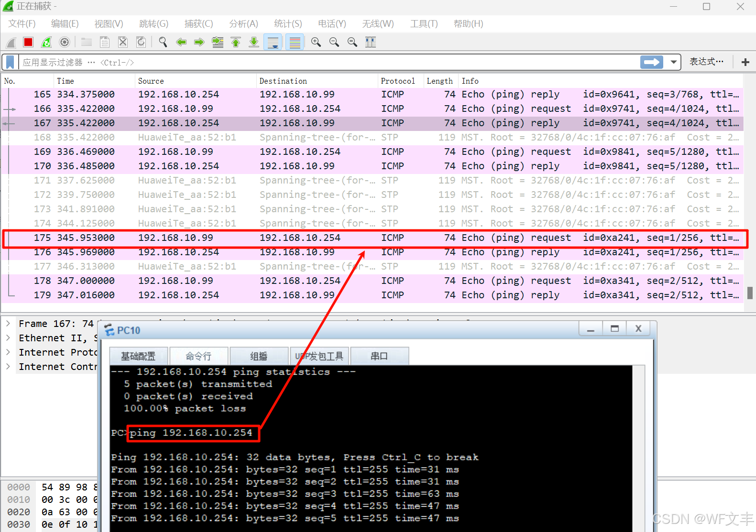Open the 表达式 filter expression dialog

pos(706,62)
